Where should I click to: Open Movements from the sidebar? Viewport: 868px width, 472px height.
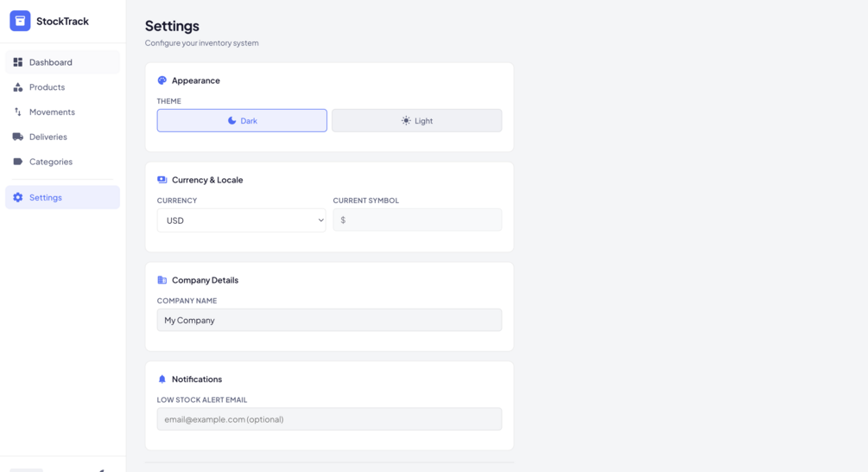52,112
